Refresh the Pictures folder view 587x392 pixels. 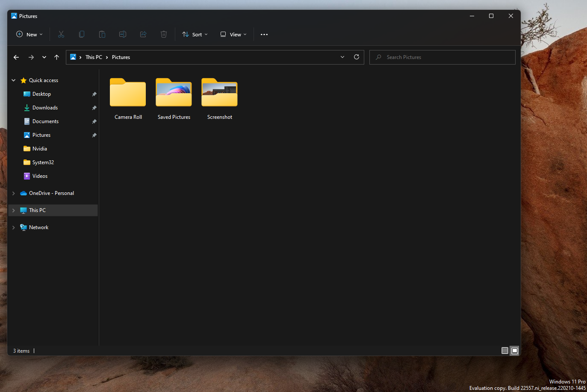(x=357, y=57)
